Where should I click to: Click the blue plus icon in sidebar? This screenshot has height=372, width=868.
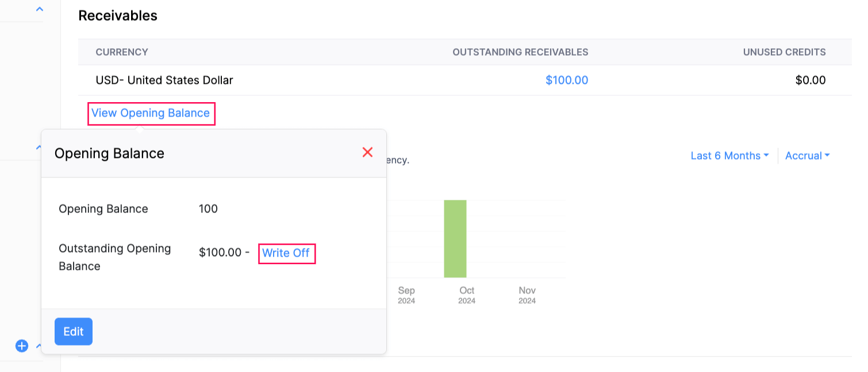22,346
